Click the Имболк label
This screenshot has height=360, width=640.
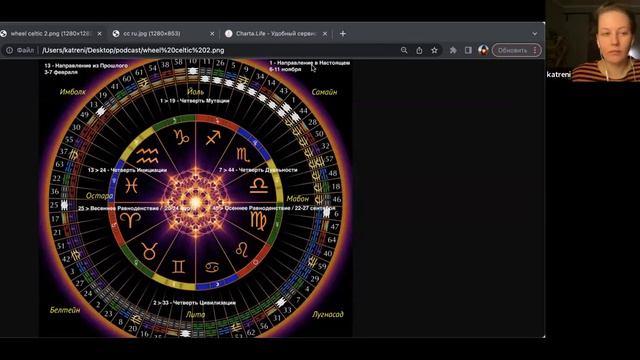(x=73, y=92)
